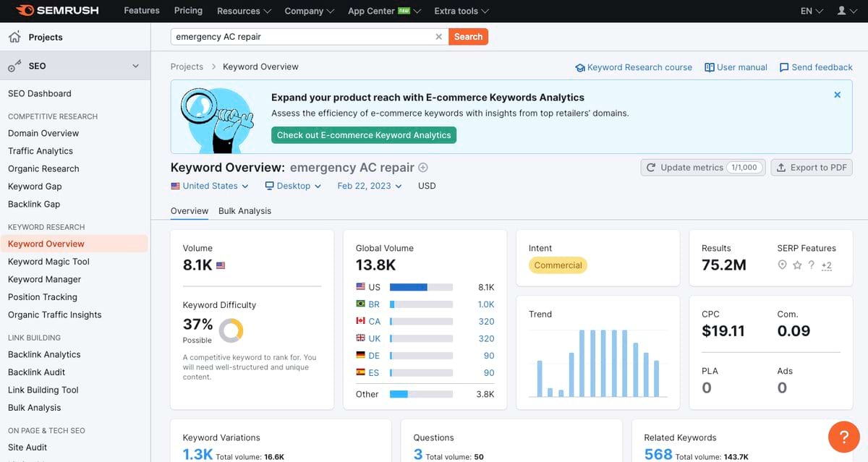Screen dimensions: 868x462
Task: Open the App Center dropdown
Action: coord(385,11)
